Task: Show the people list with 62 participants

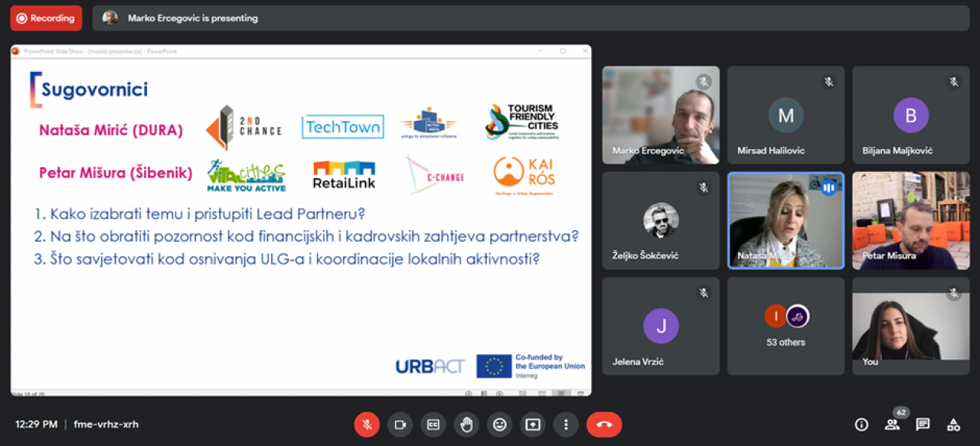Action: point(893,423)
